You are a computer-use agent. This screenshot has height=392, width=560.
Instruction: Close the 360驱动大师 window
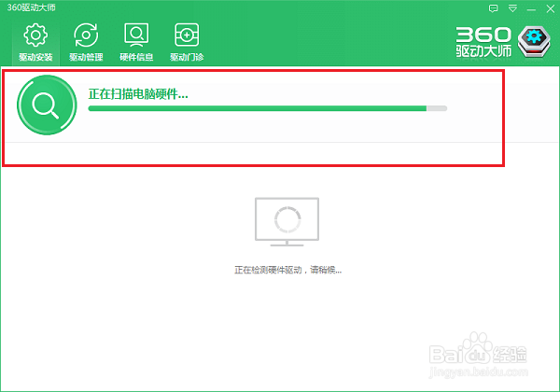click(551, 9)
